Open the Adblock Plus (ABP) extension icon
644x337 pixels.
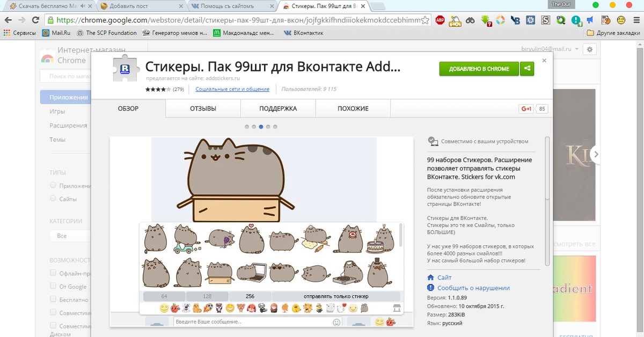coord(440,20)
